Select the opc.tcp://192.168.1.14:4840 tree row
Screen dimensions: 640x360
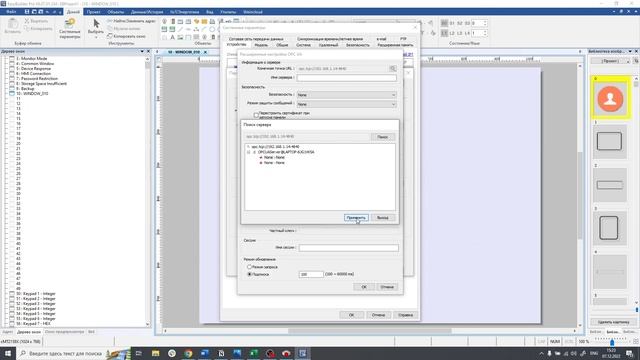click(x=275, y=147)
